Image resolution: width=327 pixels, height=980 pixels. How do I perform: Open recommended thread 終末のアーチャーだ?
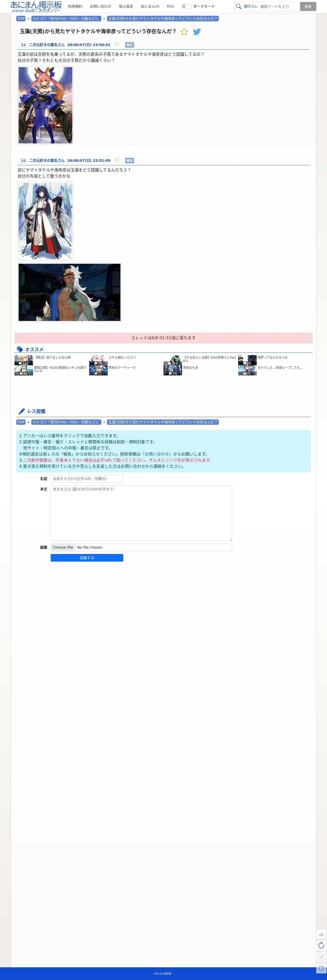coord(122,368)
